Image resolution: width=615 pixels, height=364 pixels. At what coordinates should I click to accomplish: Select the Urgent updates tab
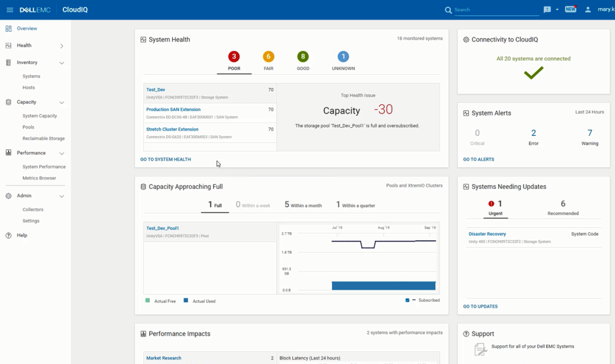pos(495,208)
